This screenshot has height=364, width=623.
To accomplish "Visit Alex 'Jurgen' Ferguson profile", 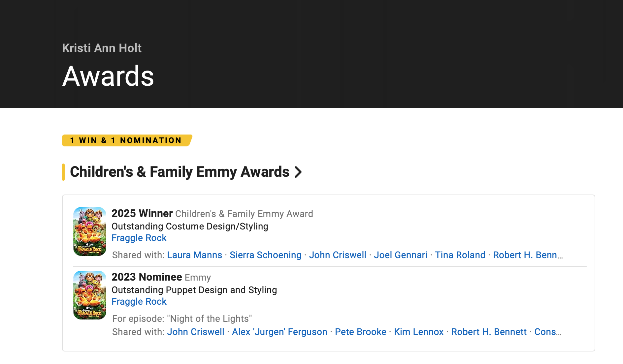I will coord(279,332).
